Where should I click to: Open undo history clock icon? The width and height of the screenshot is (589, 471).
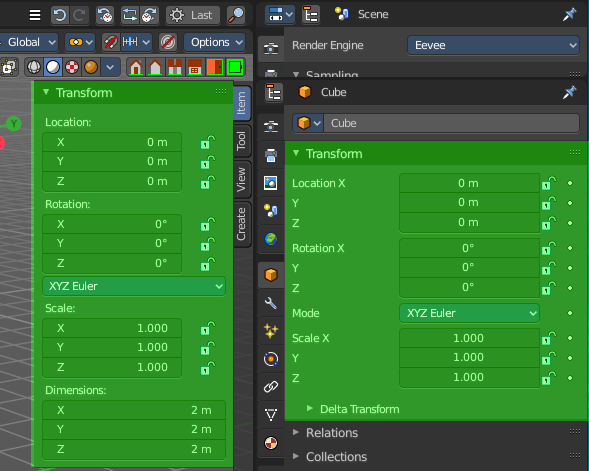tap(105, 15)
